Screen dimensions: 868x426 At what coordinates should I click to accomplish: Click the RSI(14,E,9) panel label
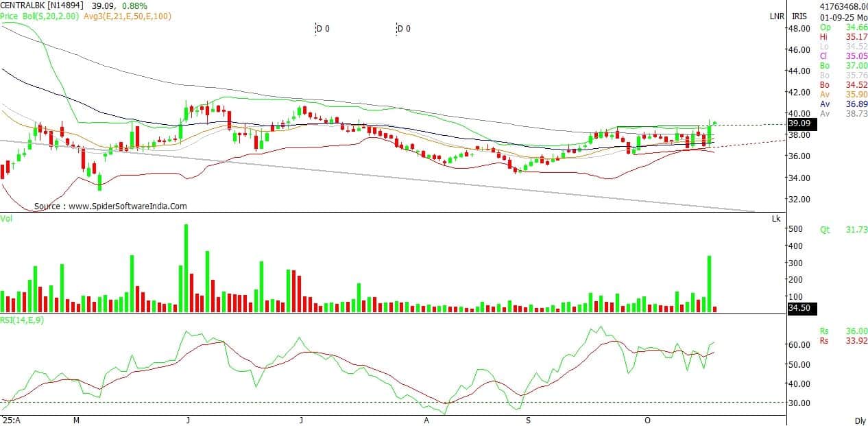pos(22,320)
